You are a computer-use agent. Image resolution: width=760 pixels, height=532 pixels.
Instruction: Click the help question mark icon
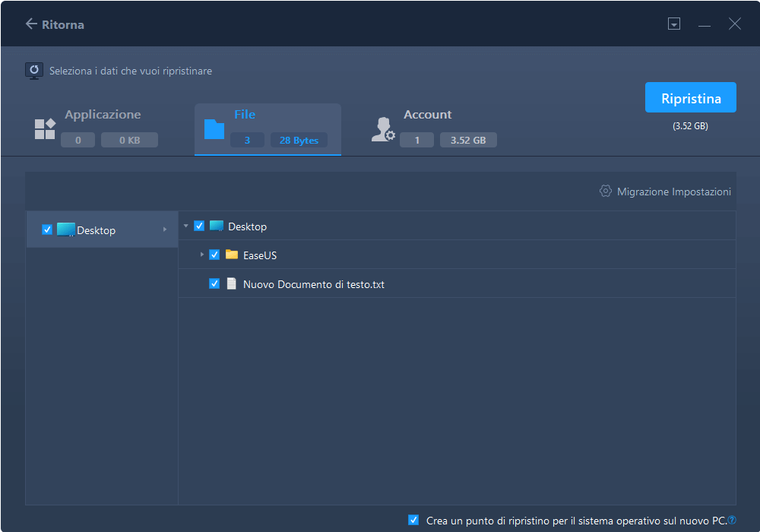732,520
